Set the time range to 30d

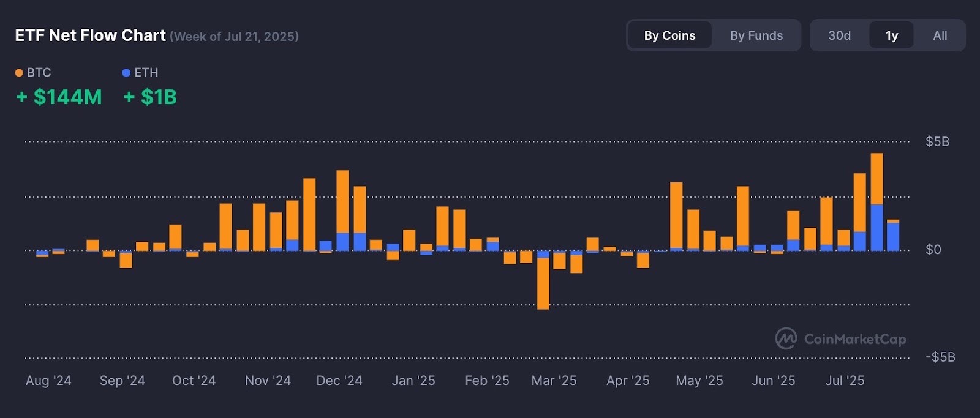839,35
